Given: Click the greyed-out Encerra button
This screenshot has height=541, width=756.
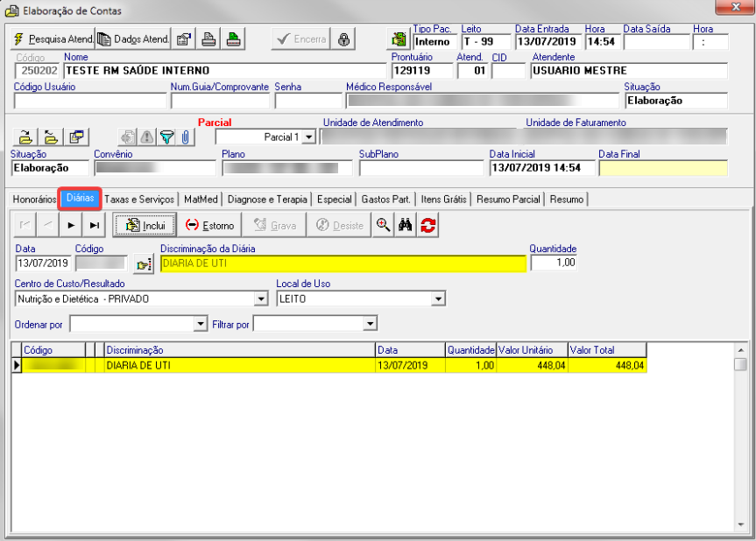Looking at the screenshot, I should pos(300,39).
